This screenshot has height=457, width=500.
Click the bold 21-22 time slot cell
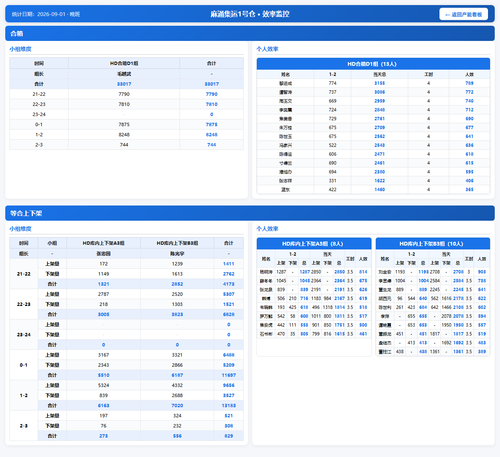pos(24,274)
